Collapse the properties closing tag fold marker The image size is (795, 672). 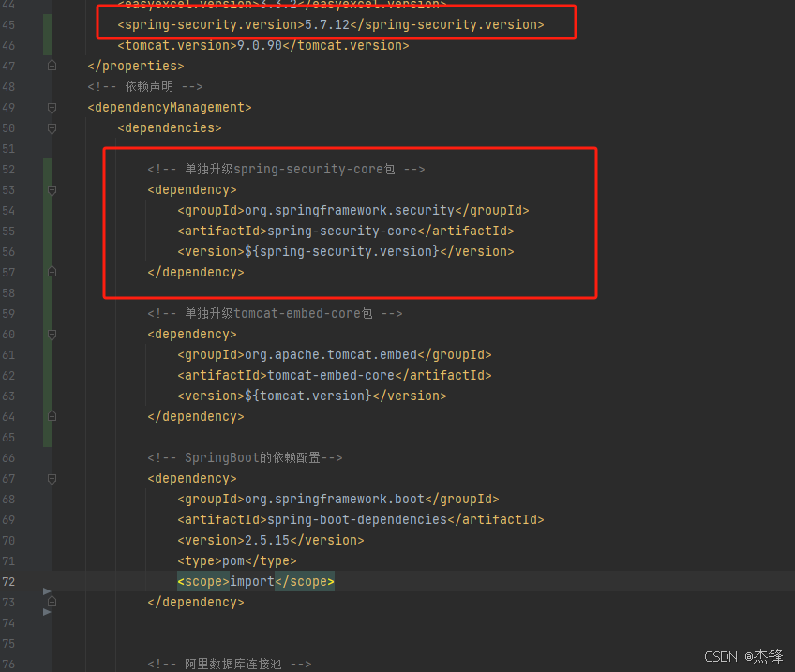pyautogui.click(x=52, y=66)
